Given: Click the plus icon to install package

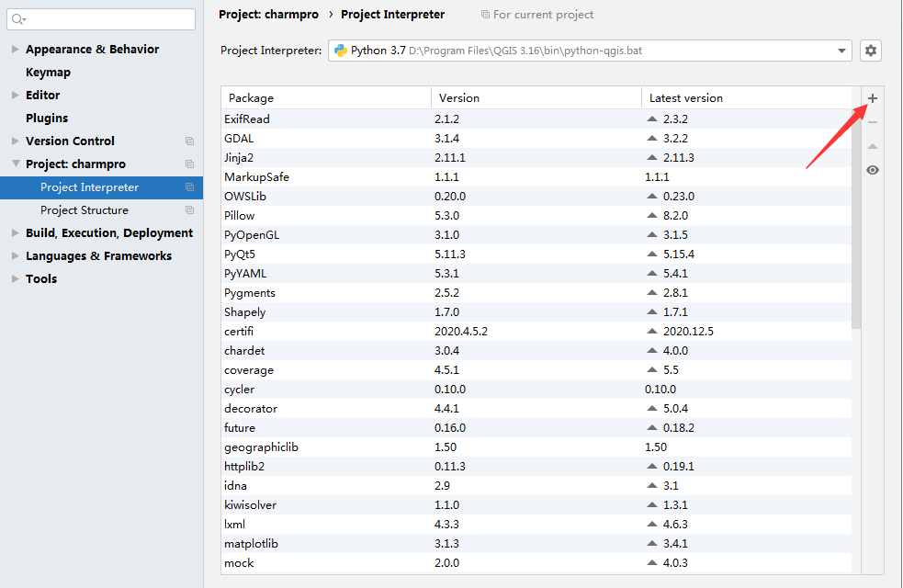Looking at the screenshot, I should pyautogui.click(x=873, y=98).
